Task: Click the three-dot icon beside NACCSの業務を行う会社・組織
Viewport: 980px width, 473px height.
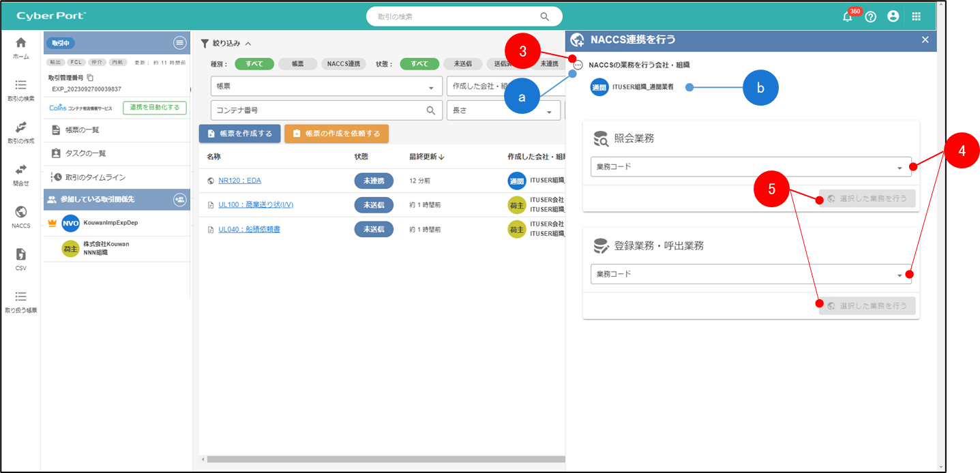Action: click(x=578, y=65)
